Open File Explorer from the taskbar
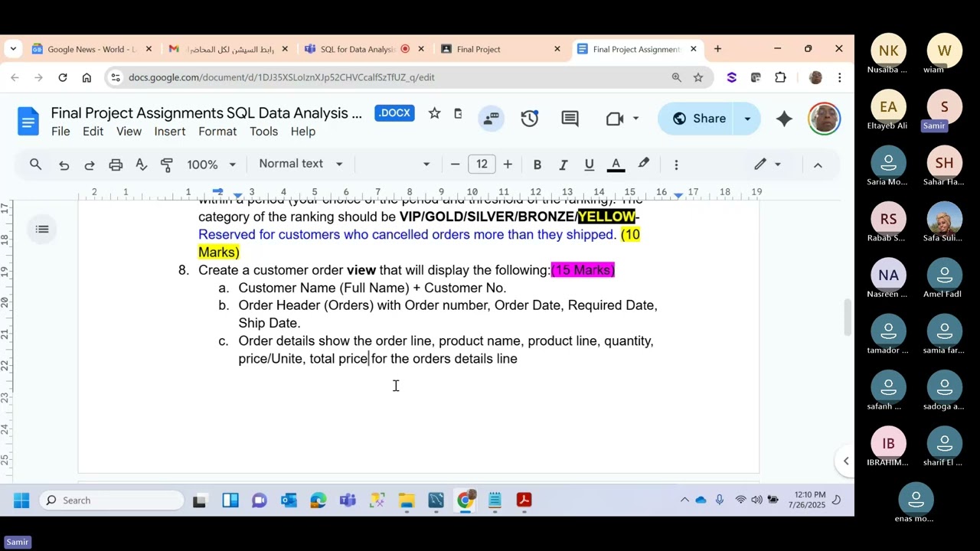980x551 pixels. 407,500
